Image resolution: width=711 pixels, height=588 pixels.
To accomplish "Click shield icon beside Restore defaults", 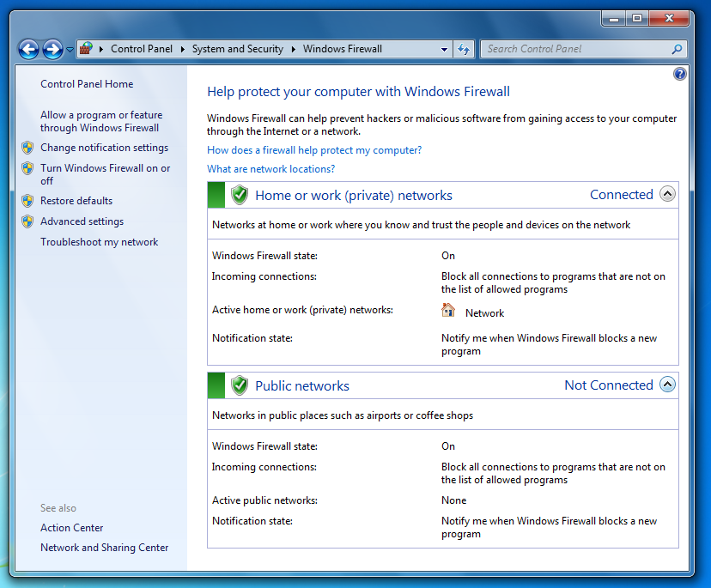I will 27,200.
